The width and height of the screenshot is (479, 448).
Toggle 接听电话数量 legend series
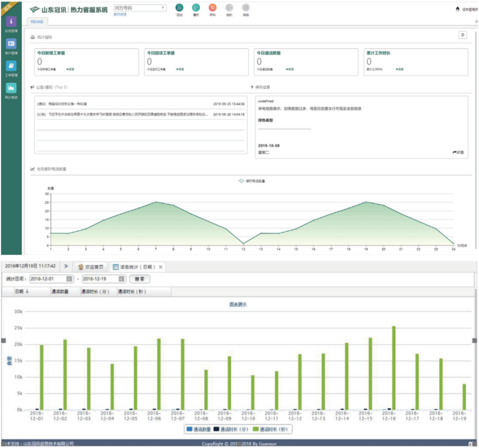coord(252,181)
